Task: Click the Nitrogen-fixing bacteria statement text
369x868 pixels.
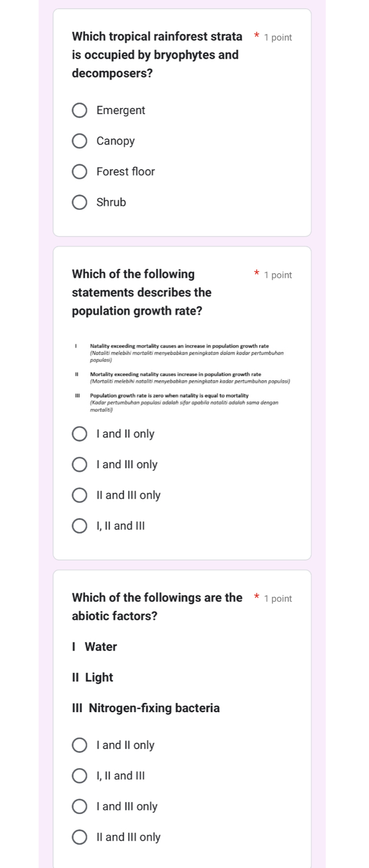Action: click(146, 708)
